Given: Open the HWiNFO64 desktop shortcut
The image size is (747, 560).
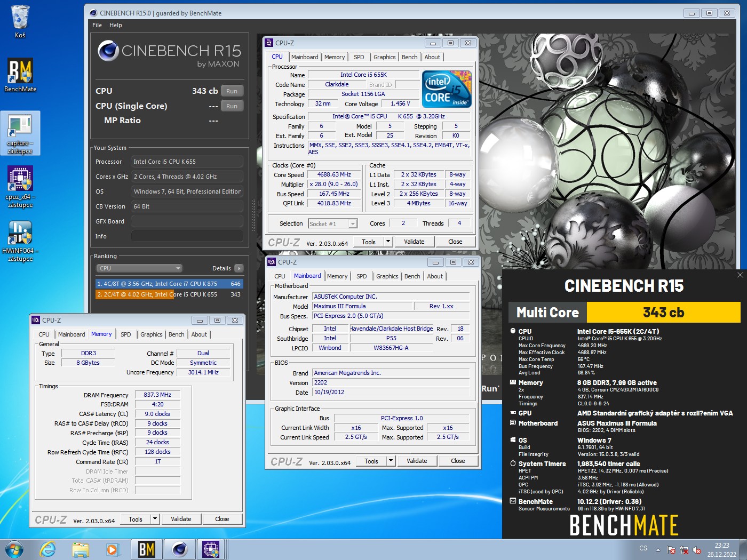Looking at the screenshot, I should pyautogui.click(x=20, y=241).
